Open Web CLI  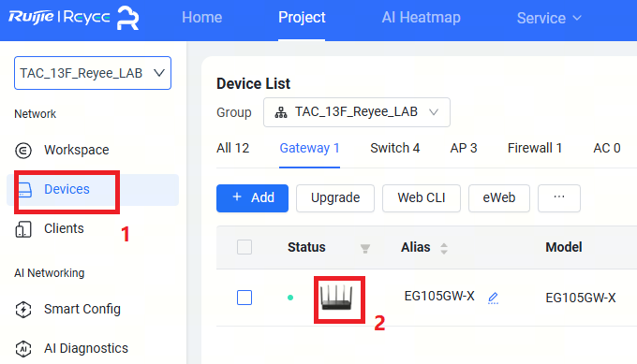[422, 198]
